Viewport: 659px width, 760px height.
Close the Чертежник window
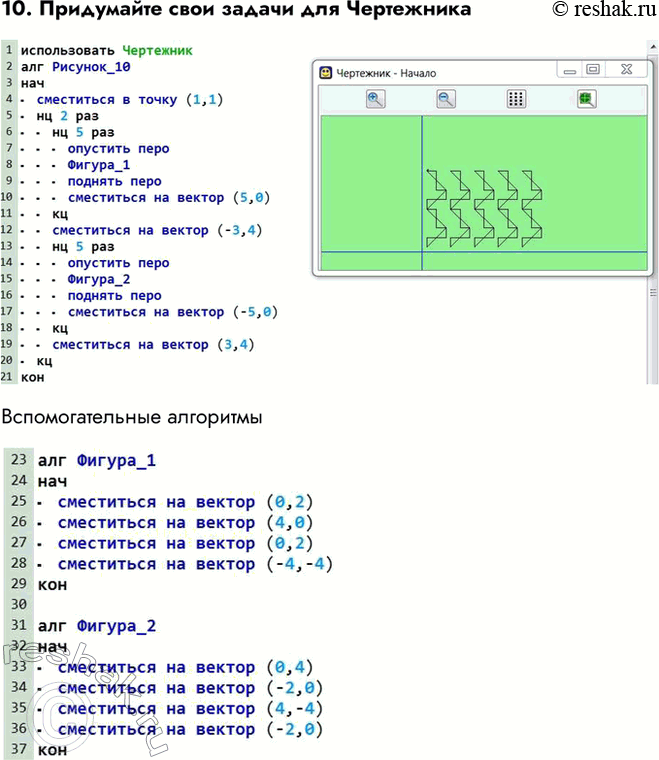(x=626, y=71)
